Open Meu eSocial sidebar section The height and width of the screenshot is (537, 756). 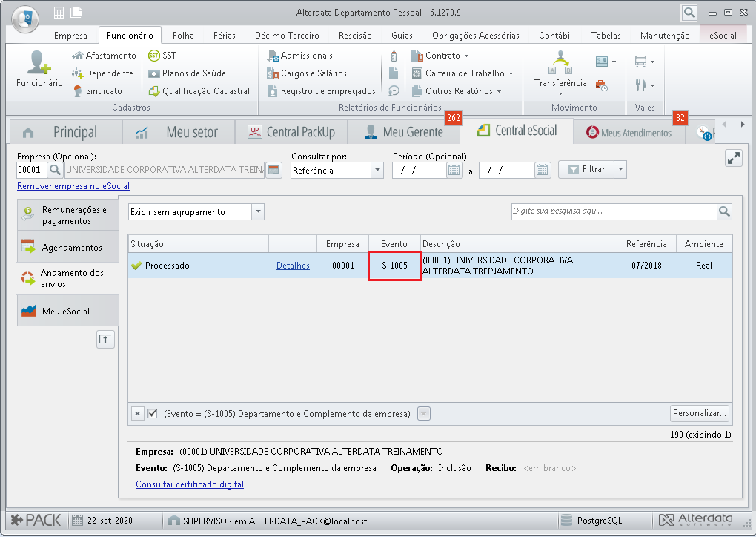[67, 311]
